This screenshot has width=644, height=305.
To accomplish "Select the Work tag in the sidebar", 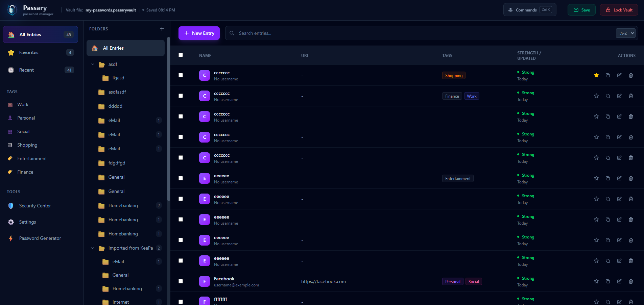I will pos(23,104).
